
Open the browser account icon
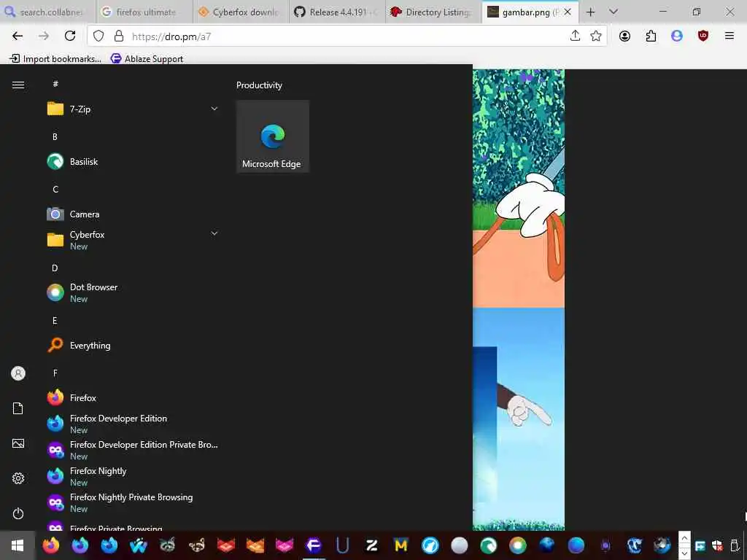click(x=624, y=36)
